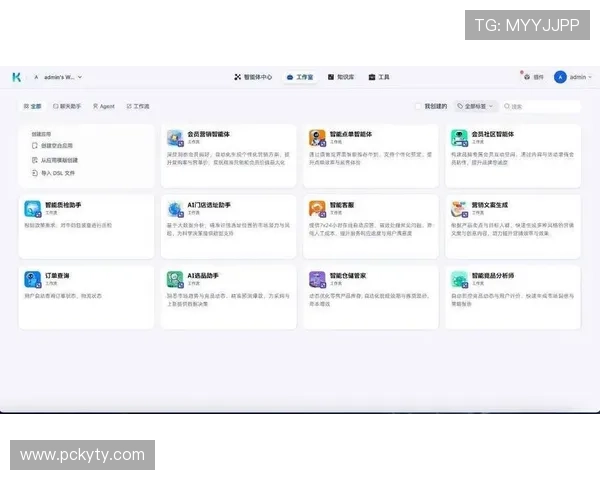Go to 智能体中心 in the top navigation

click(253, 77)
